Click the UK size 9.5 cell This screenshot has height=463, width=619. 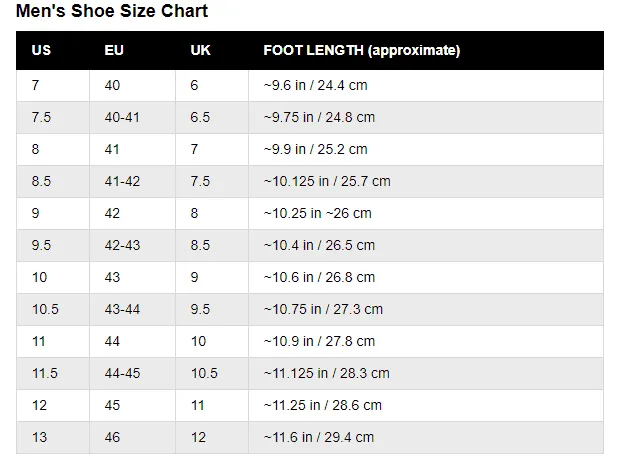point(200,309)
